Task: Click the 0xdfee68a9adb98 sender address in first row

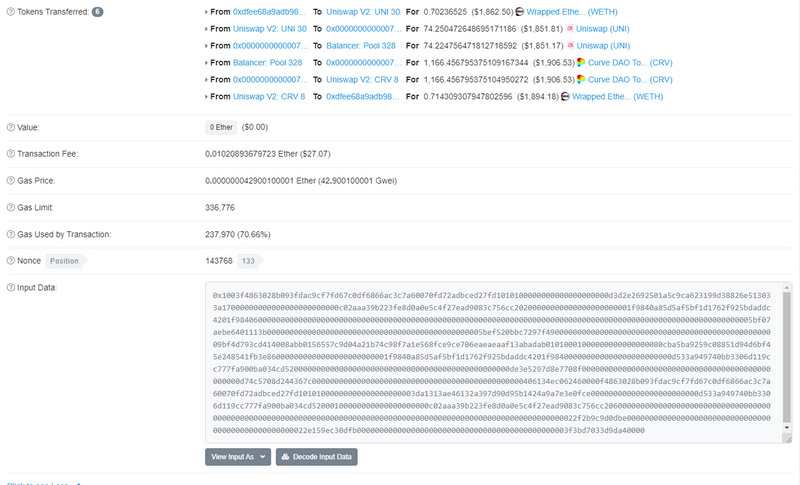Action: coord(266,11)
